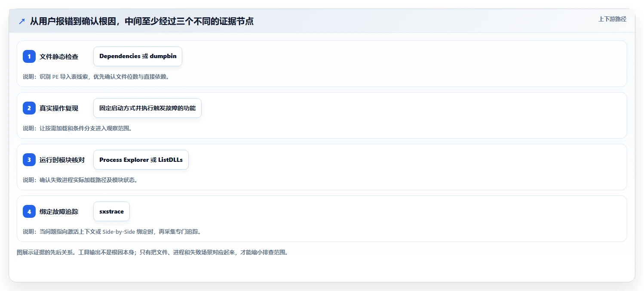
Task: Click the Process Explorer 或 ListDLLs chip
Action: (x=141, y=160)
